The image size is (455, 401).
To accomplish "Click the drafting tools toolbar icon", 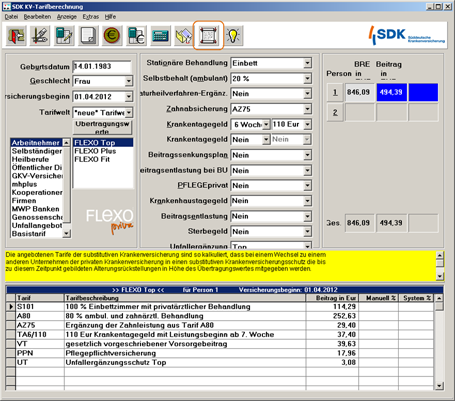I will point(40,35).
